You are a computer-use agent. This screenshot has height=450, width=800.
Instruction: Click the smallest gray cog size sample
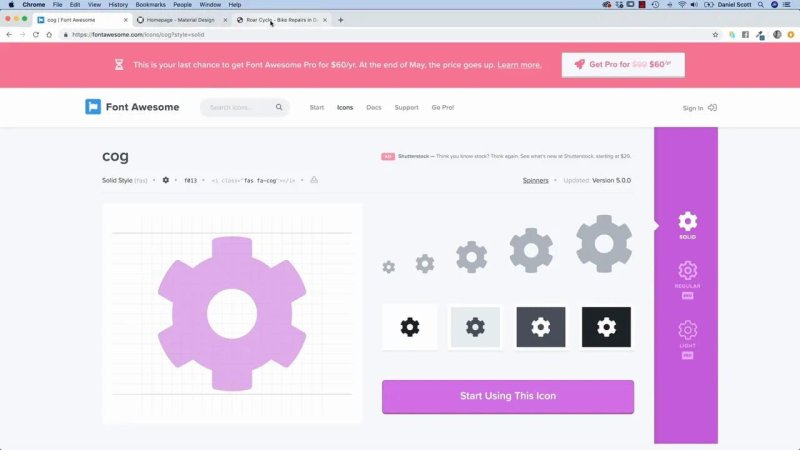(389, 267)
